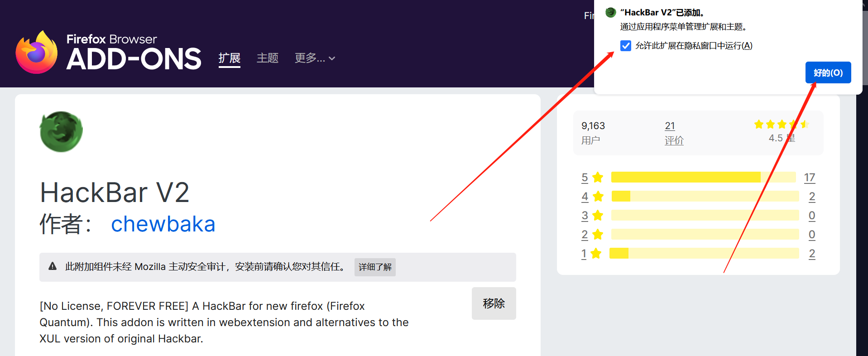Open the 4 star rating link

585,196
